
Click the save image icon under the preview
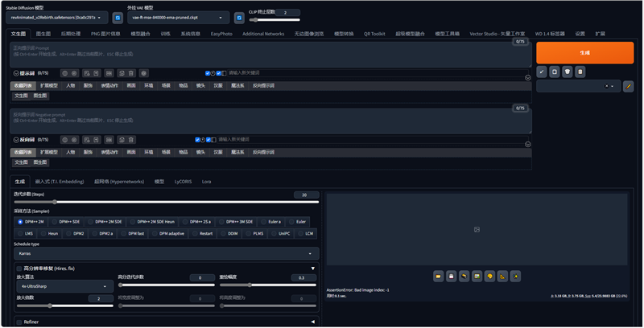point(452,276)
